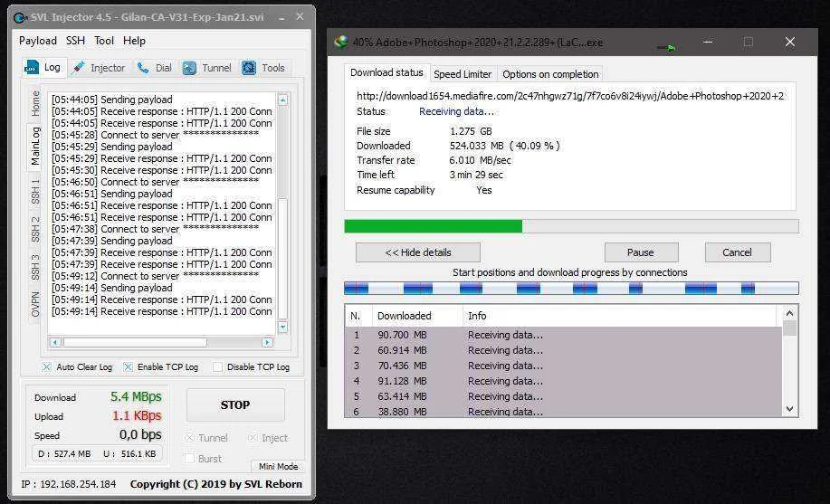Click the last log line at 05:49:14
The image size is (830, 504).
162,311
